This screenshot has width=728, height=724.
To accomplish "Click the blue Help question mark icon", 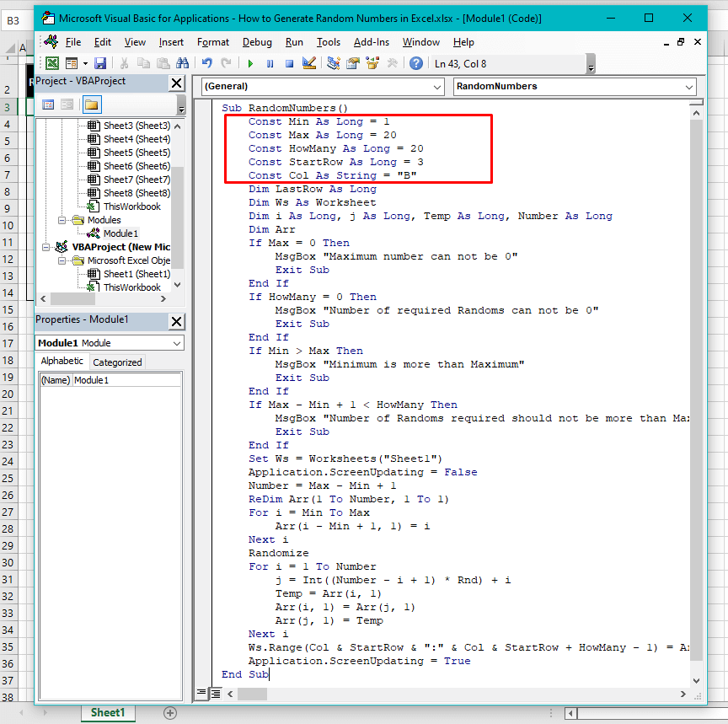I will coord(416,63).
